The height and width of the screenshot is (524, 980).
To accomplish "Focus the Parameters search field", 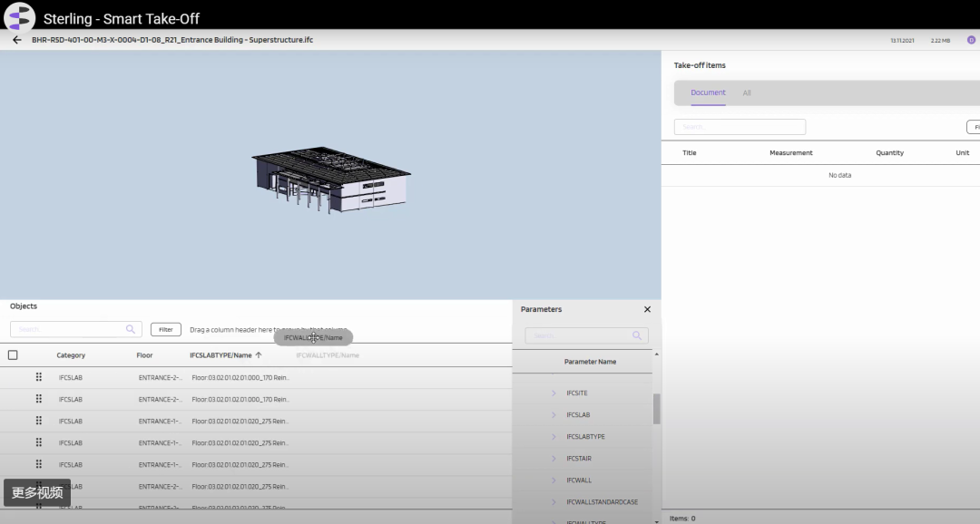I will tap(586, 335).
